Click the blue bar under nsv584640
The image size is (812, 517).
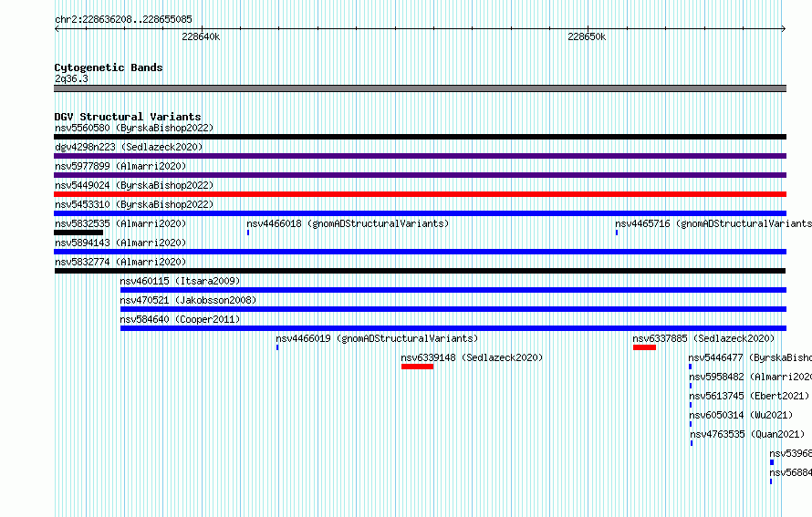[x=453, y=328]
